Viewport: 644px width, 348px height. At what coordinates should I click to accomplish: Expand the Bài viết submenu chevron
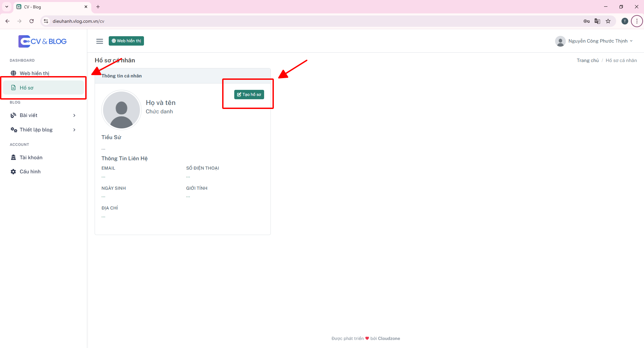[x=74, y=115]
